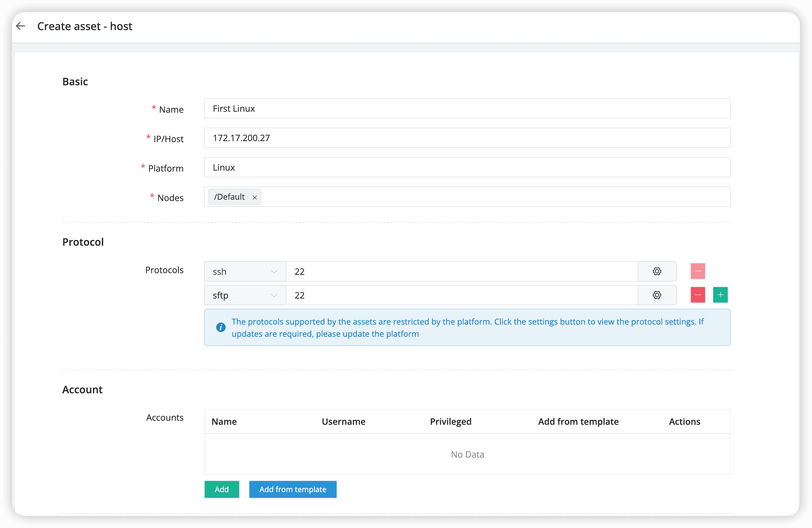This screenshot has height=528, width=812.
Task: Remove the /Default node tag
Action: 254,197
